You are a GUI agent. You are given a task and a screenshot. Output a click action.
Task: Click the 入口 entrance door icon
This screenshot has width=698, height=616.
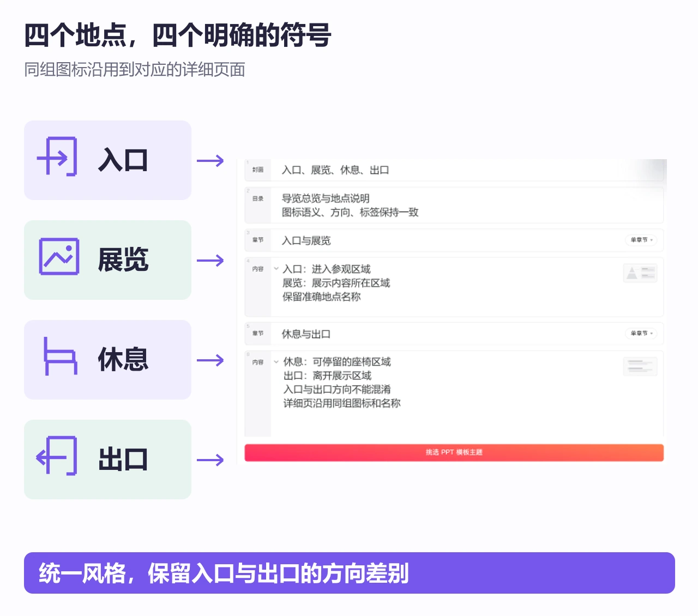[x=57, y=157]
